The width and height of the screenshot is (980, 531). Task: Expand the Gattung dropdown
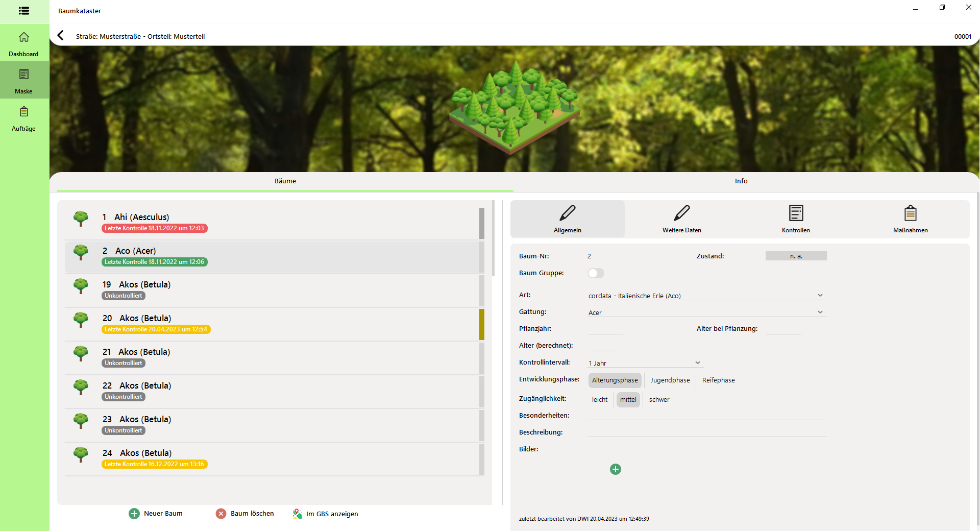coord(820,312)
